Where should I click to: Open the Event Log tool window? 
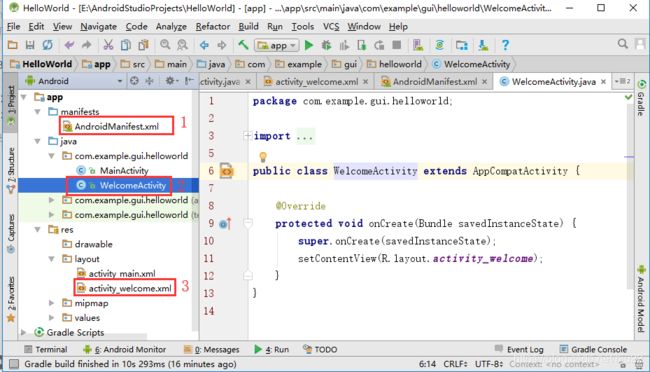click(519, 350)
